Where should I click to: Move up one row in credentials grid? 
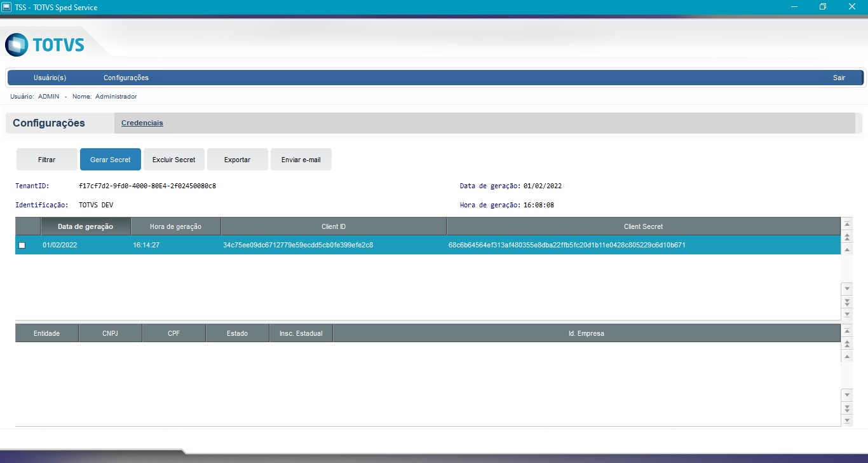[846, 249]
